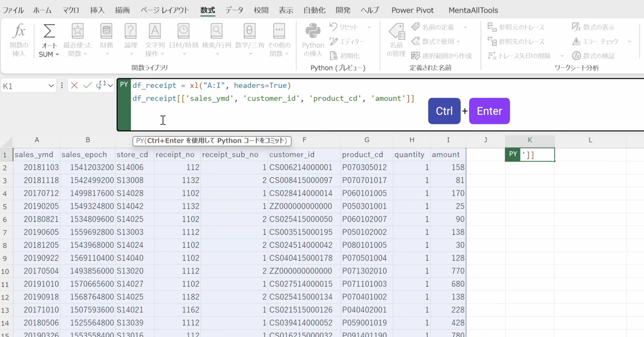Select column header A

pyautogui.click(x=37, y=140)
